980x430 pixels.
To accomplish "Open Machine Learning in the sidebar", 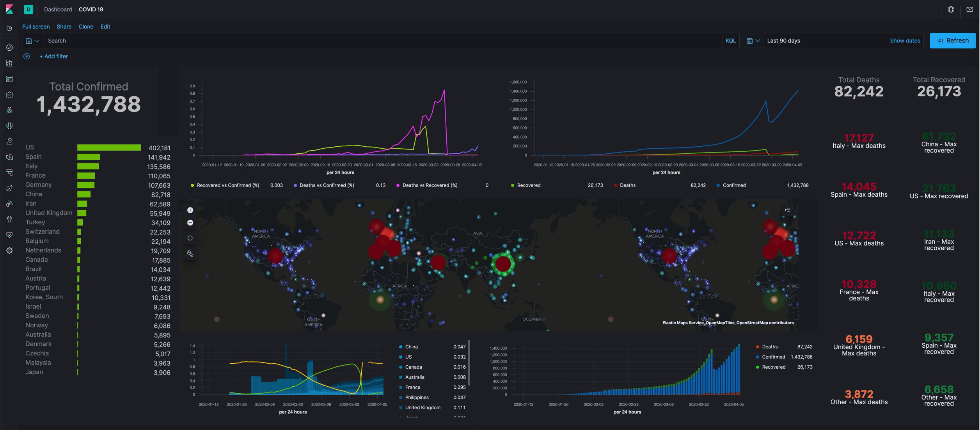I will [x=9, y=126].
